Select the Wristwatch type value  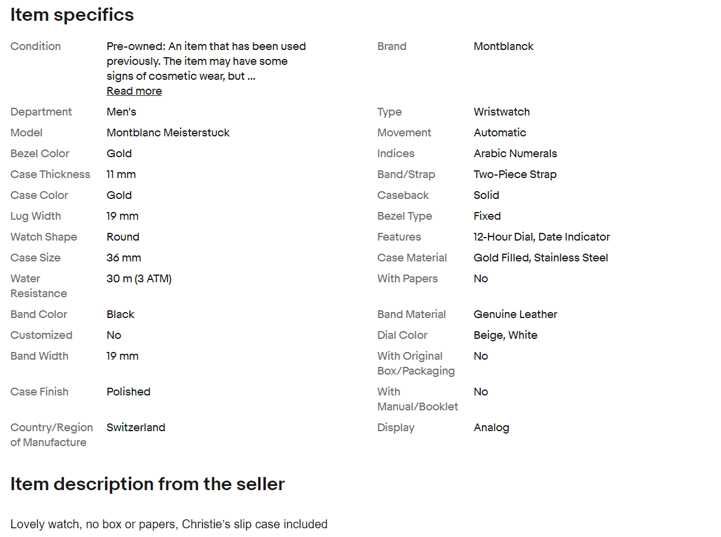tap(501, 112)
